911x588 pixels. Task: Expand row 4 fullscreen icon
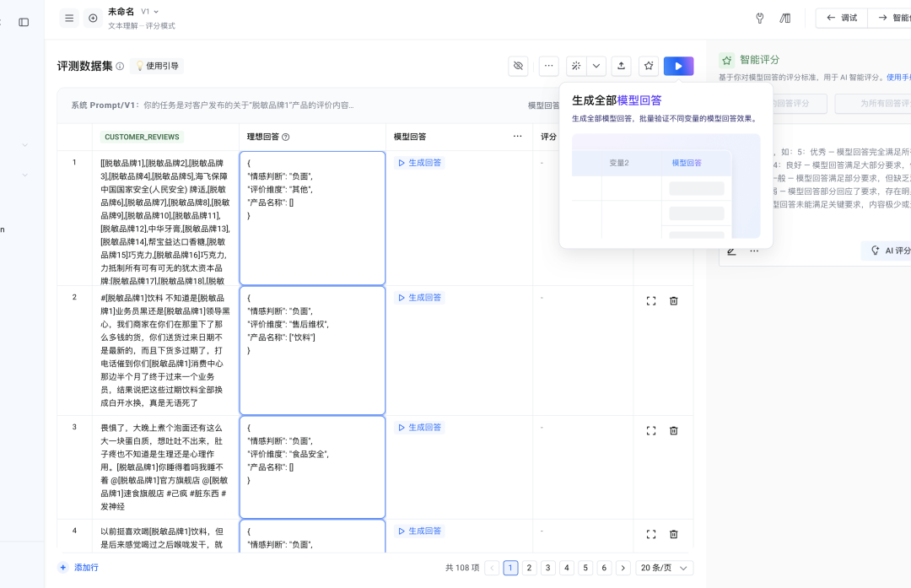[651, 534]
